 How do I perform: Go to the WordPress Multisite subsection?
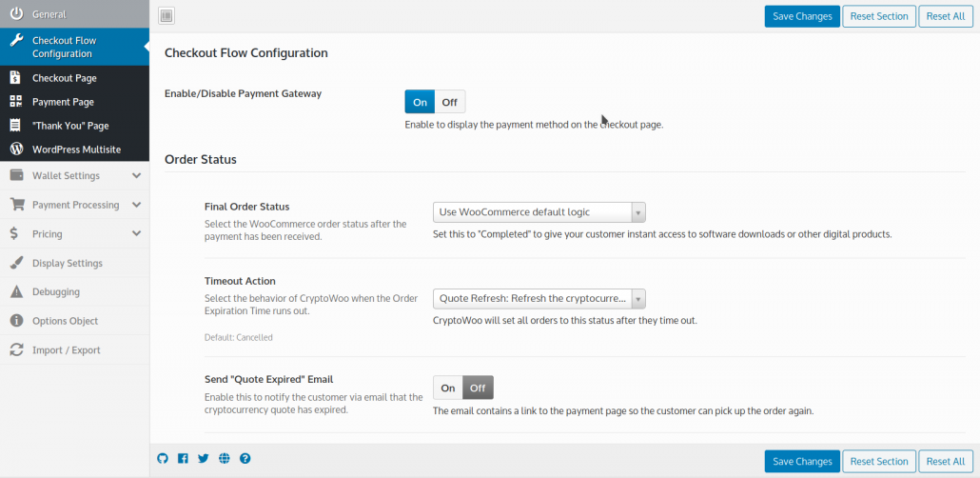click(x=75, y=149)
